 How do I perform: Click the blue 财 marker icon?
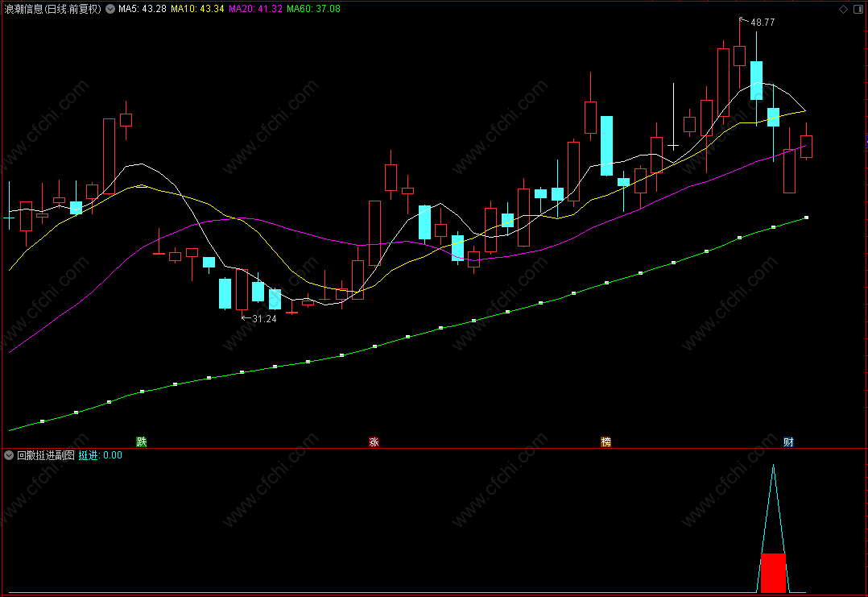click(x=789, y=442)
